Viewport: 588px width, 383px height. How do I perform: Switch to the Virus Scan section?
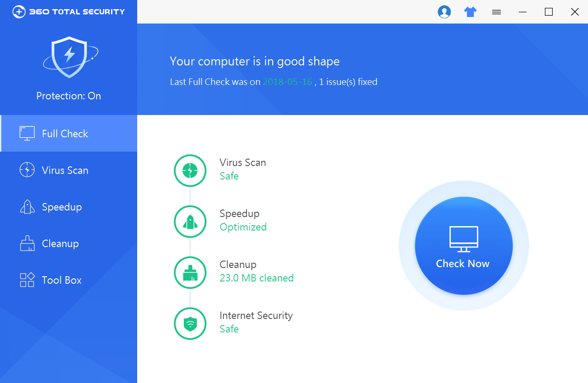point(65,170)
